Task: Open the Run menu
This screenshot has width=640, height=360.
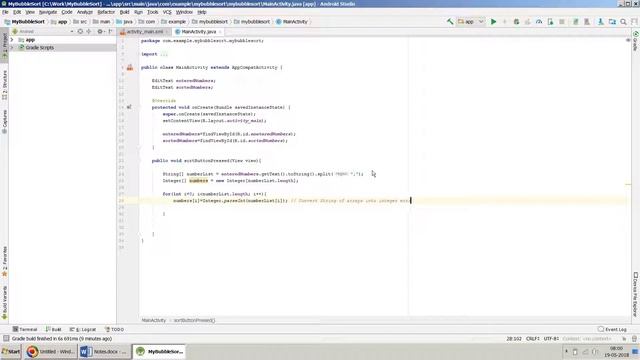Action: (x=138, y=12)
